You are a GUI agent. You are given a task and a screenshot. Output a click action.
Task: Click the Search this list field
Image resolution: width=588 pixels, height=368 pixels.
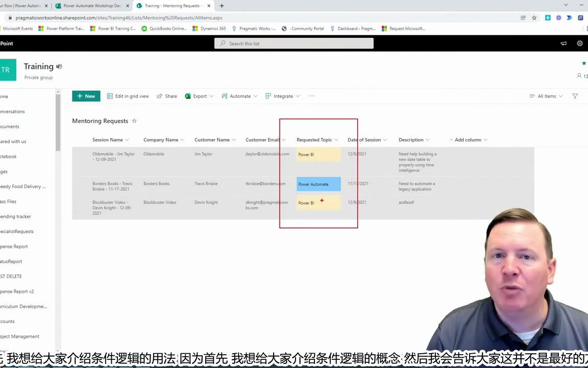point(294,43)
